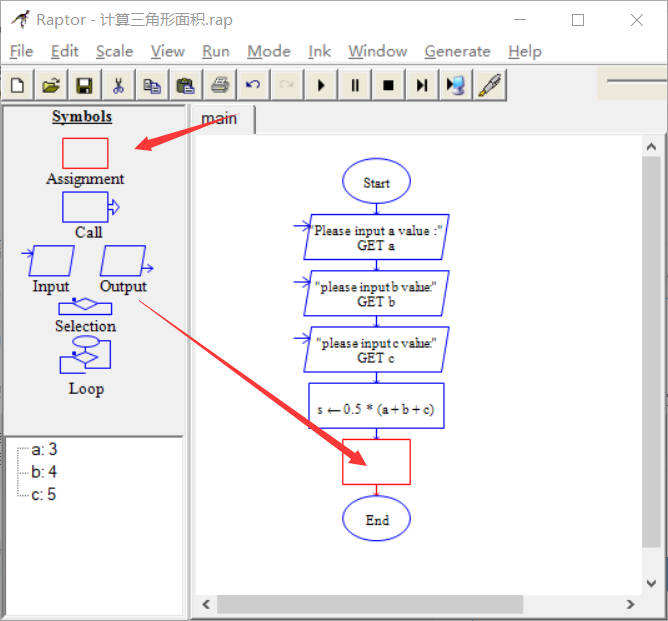Select variable b: 4 in watch panel
This screenshot has width=668, height=621.
(x=44, y=472)
